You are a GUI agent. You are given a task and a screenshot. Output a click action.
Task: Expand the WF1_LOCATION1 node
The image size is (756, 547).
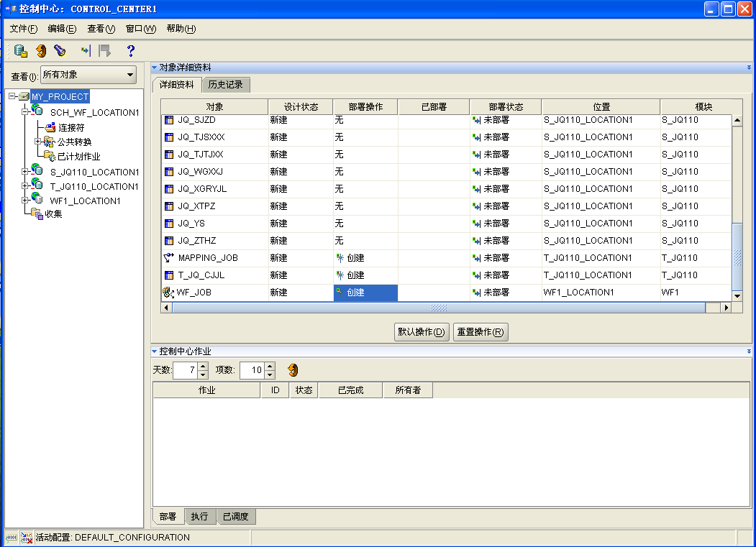25,200
